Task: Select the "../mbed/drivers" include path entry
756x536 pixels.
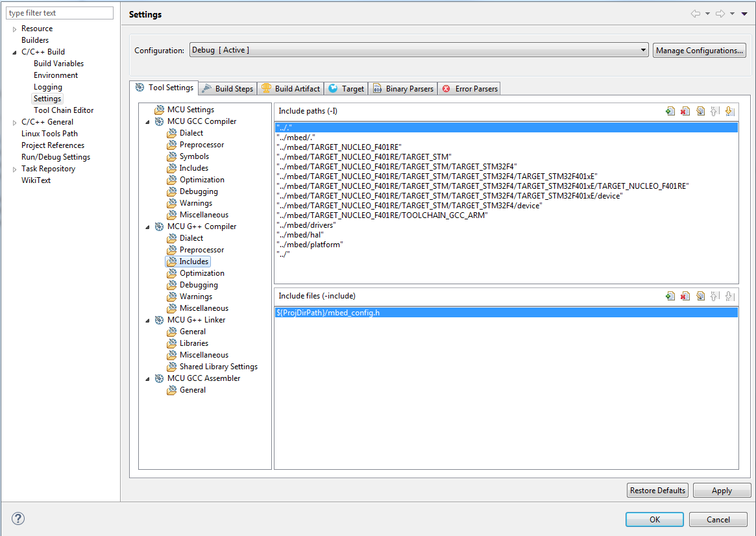Action: 306,225
